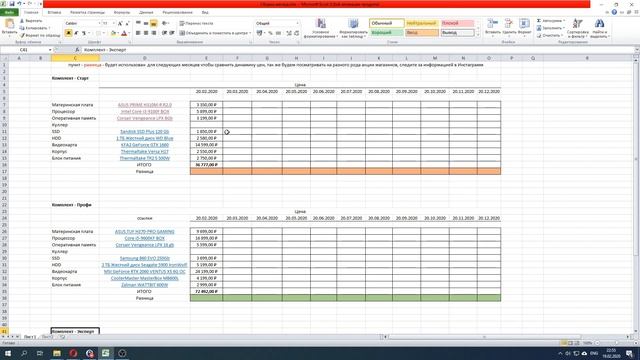Open the Windows Start menu
640x360 pixels.
coord(8,353)
